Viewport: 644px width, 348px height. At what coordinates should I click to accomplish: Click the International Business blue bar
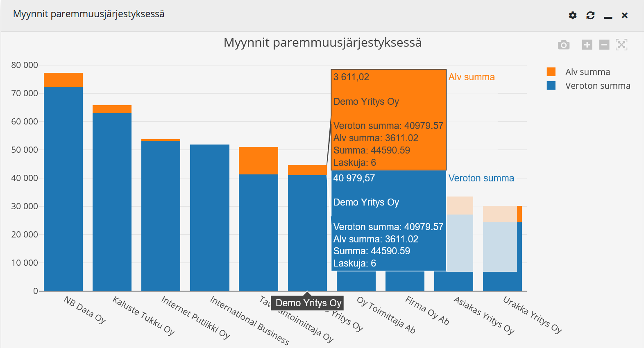pos(209,217)
